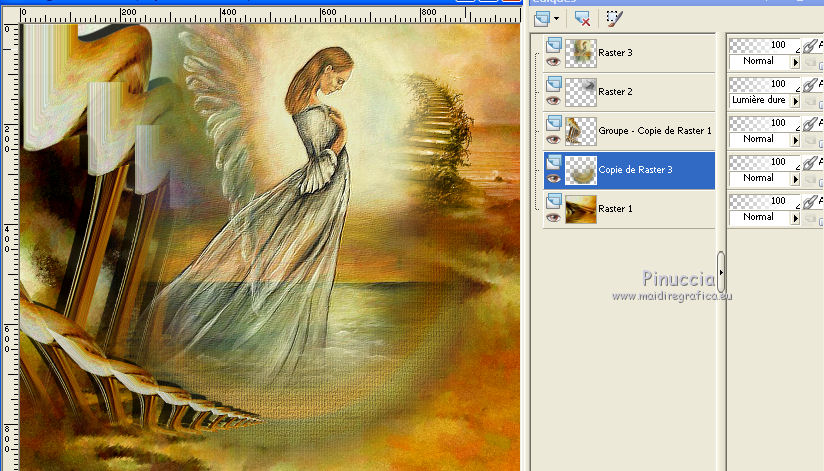Click the New raster layer icon in the toolbar
This screenshot has width=824, height=471.
coord(542,19)
